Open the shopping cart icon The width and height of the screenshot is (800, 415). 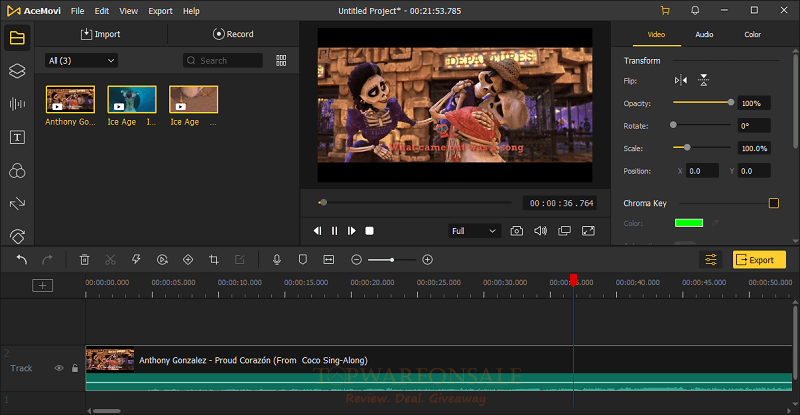point(665,11)
